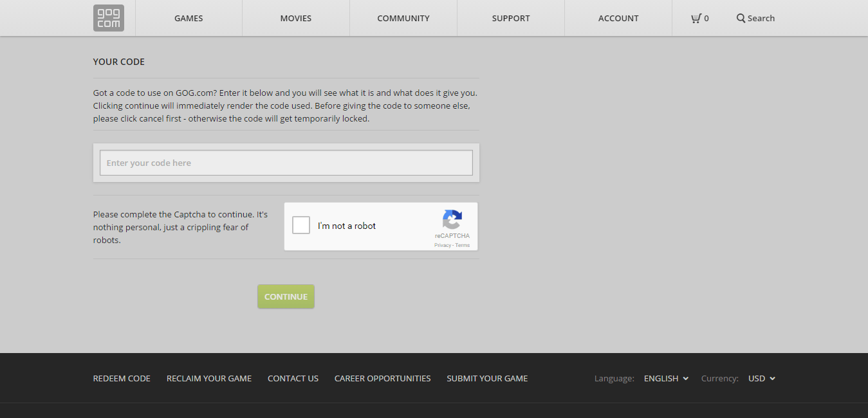
Task: Follow the RECLAIM YOUR GAME link
Action: (209, 378)
